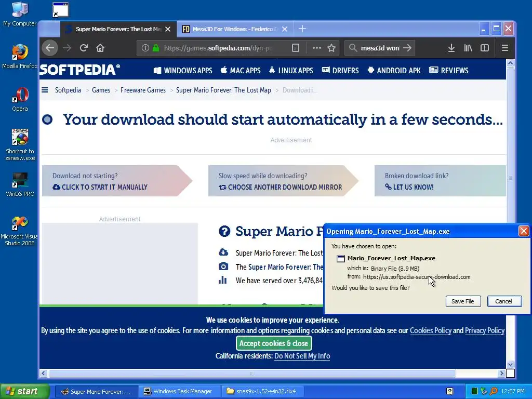
Task: Select the Super Mario Forever tab
Action: 118,29
